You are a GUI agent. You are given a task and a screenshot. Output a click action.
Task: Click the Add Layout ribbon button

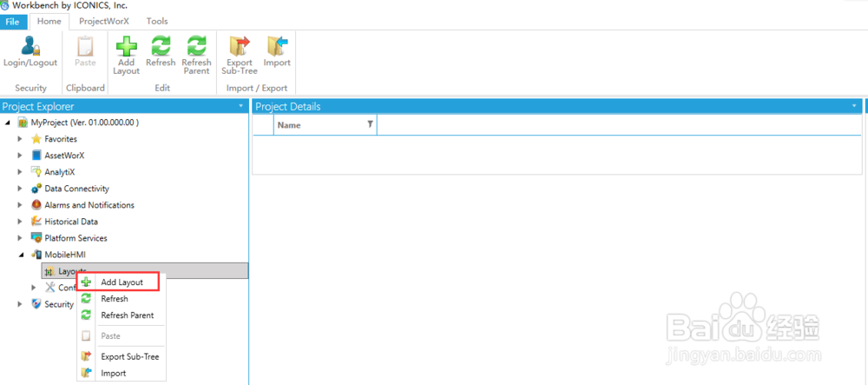click(126, 56)
